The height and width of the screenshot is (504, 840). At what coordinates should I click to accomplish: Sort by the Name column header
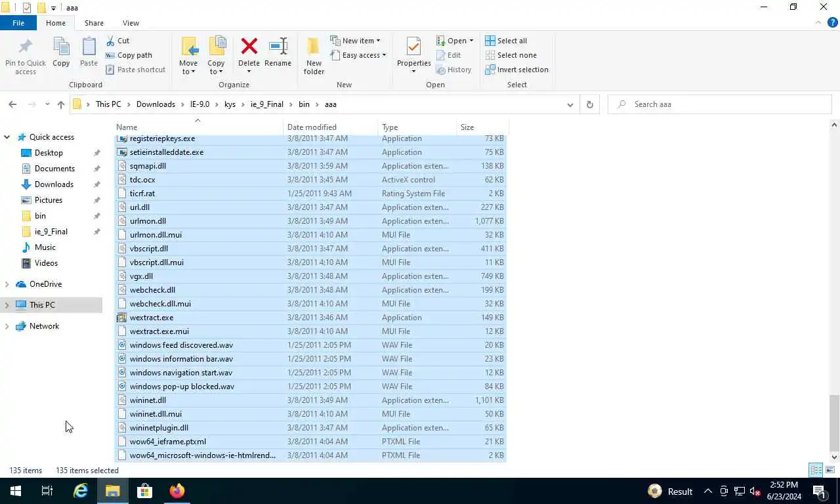[199, 127]
